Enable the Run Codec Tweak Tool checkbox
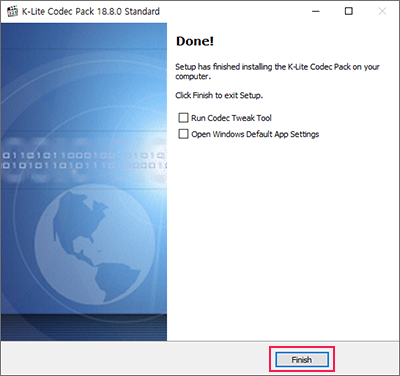This screenshot has height=376, width=400. click(x=183, y=118)
